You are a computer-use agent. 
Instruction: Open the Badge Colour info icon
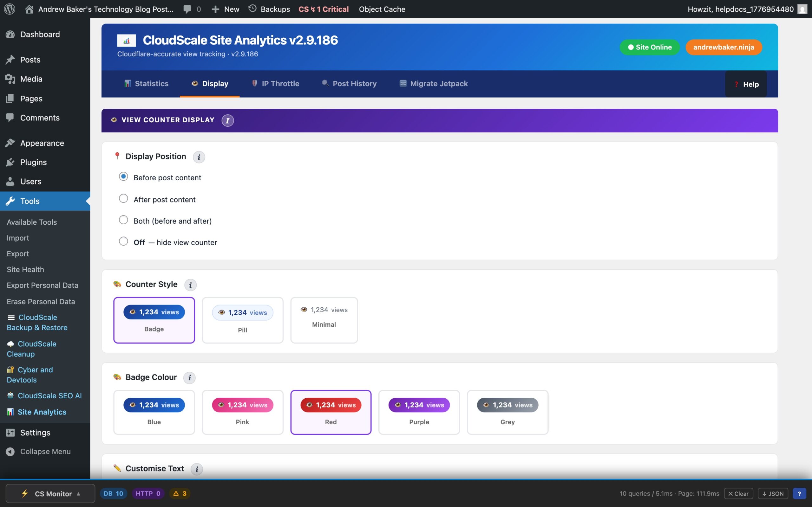[x=190, y=378]
